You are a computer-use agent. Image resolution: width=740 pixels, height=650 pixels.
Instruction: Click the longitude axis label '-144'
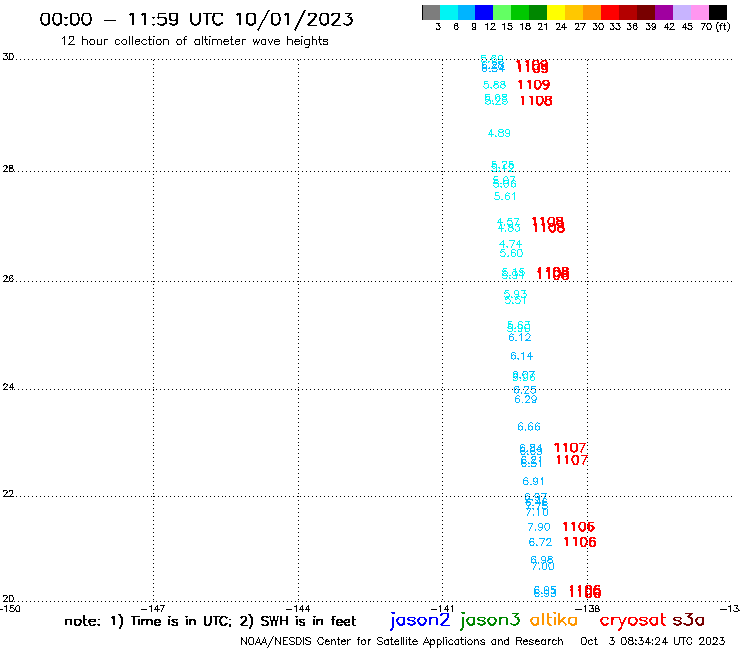(298, 608)
